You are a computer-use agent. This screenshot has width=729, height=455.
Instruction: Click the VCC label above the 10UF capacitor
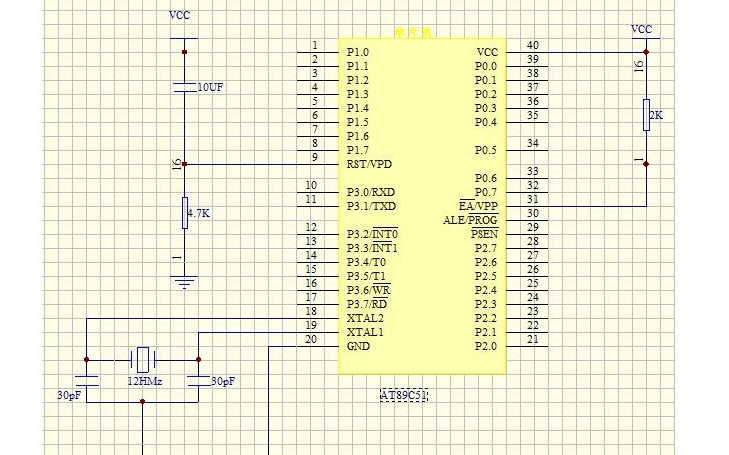click(x=179, y=15)
